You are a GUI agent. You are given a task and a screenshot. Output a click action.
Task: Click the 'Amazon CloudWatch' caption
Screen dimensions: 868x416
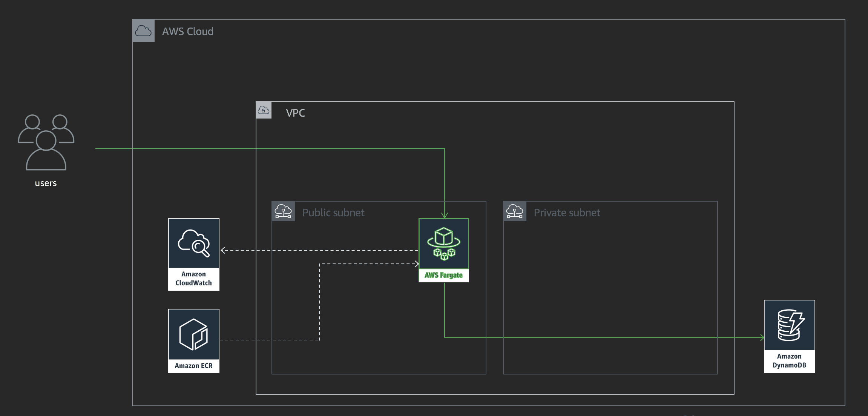(x=194, y=279)
